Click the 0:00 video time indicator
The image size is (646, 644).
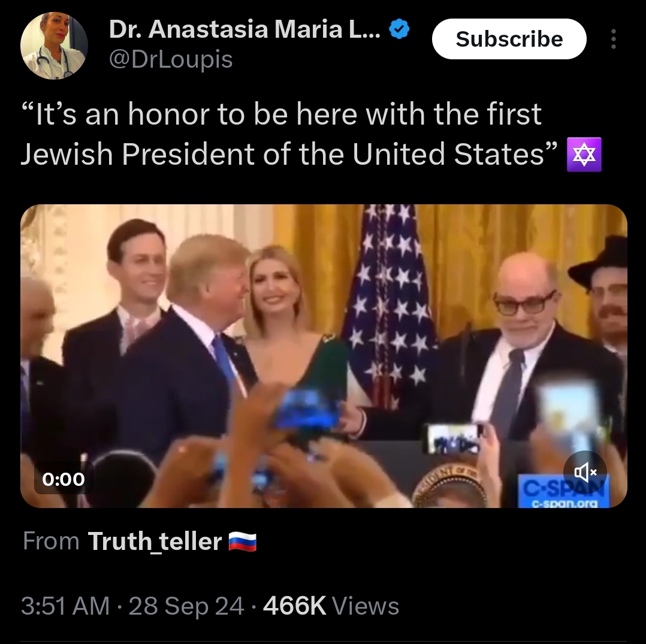pos(64,479)
